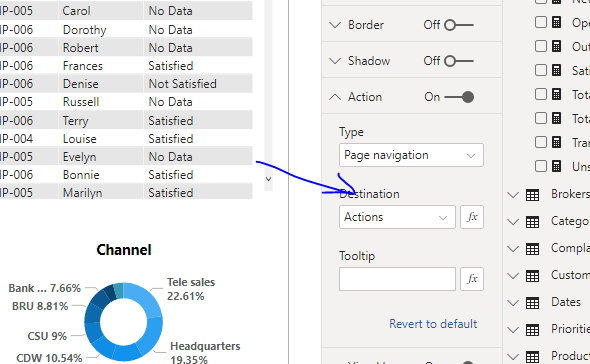Click the table's scroll-down arrow

[268, 179]
